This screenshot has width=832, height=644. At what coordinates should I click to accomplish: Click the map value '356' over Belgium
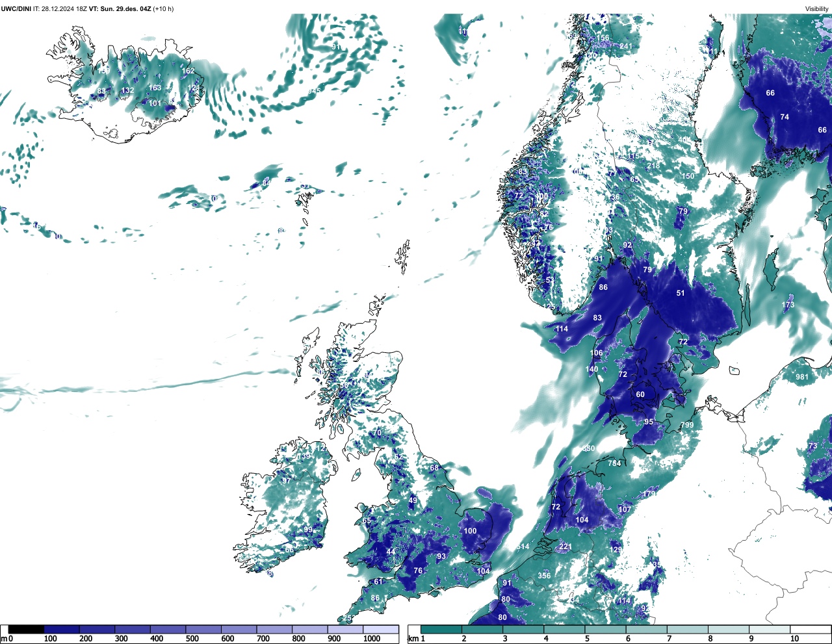544,575
